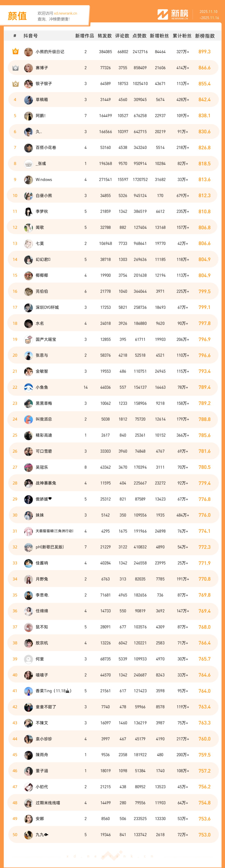Open the xd.newrank.cn link
Screen dimensions: 225x868
(65, 14)
